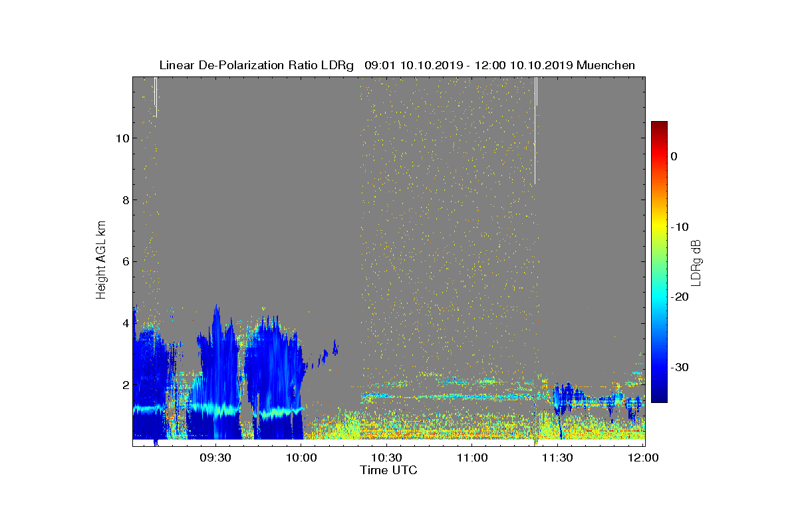Image resolution: width=798 pixels, height=532 pixels.
Task: Click the 'Height AGL km' y-axis label
Action: pyautogui.click(x=101, y=261)
